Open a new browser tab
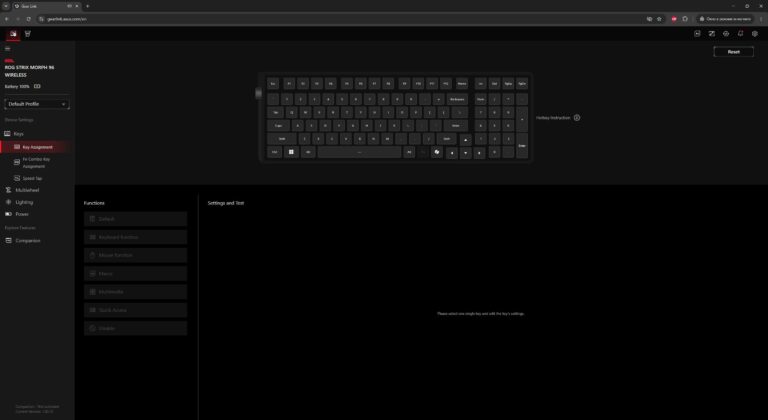 point(88,6)
